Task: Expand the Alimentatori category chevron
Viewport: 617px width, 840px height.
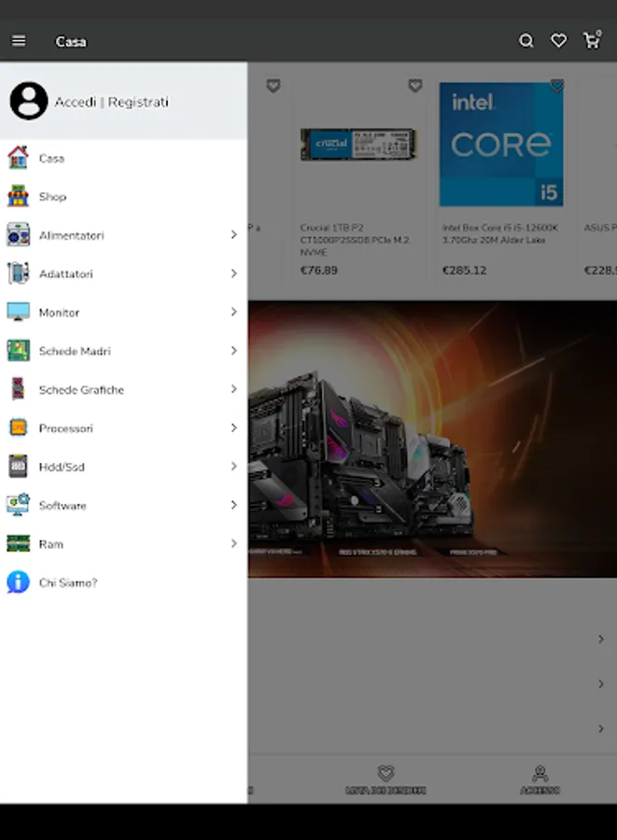Action: click(233, 234)
